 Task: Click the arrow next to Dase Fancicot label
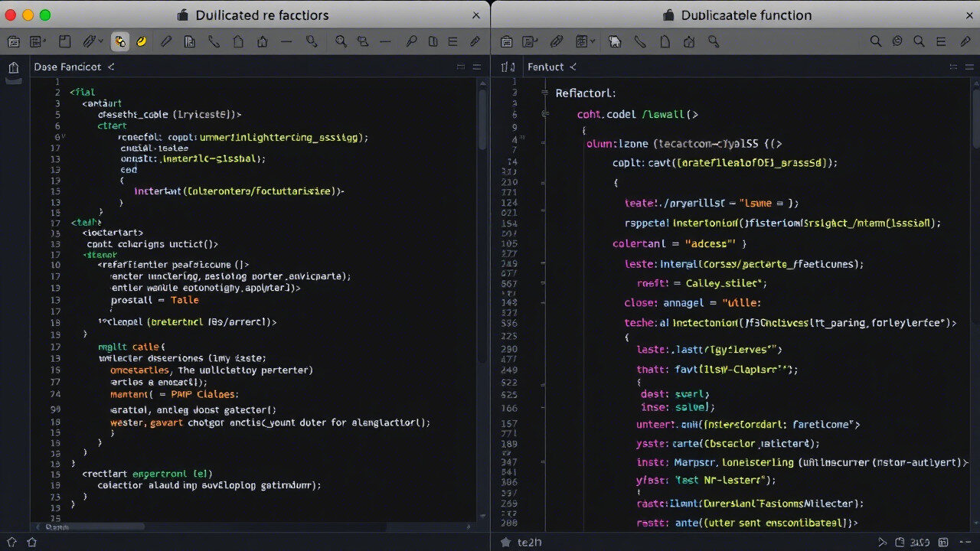coord(111,67)
